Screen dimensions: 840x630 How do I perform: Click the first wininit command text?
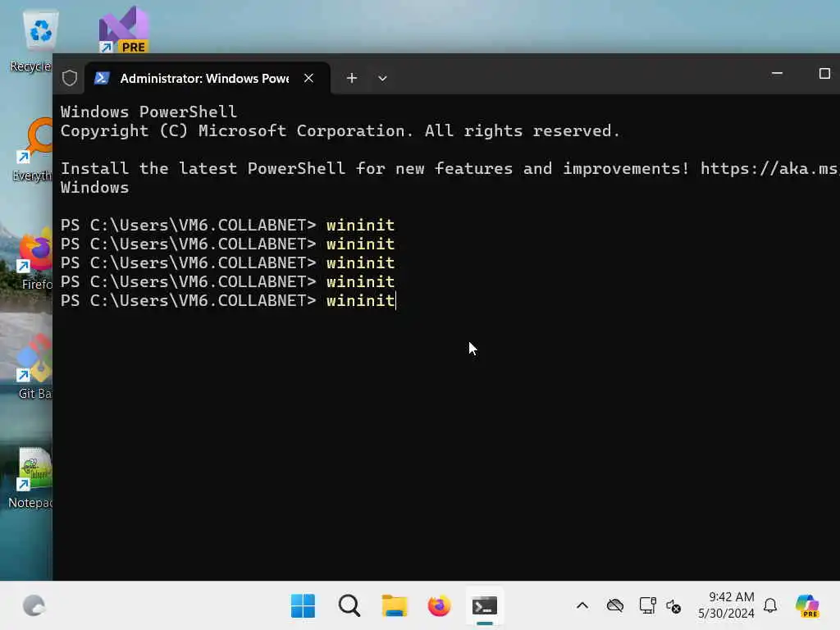[361, 225]
